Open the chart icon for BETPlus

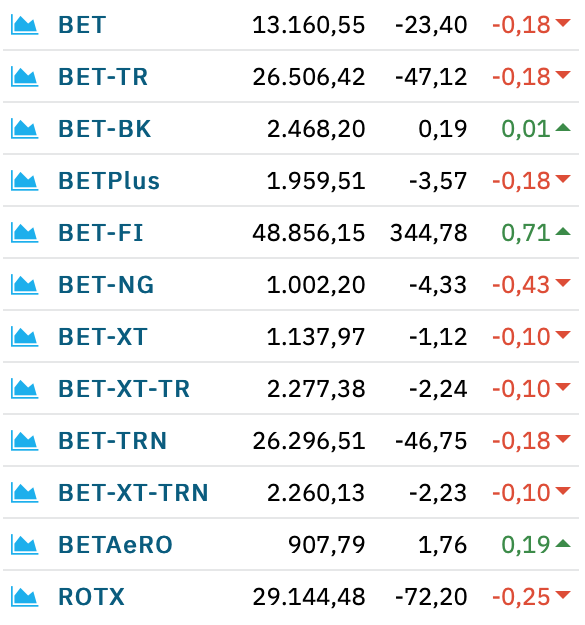24,181
